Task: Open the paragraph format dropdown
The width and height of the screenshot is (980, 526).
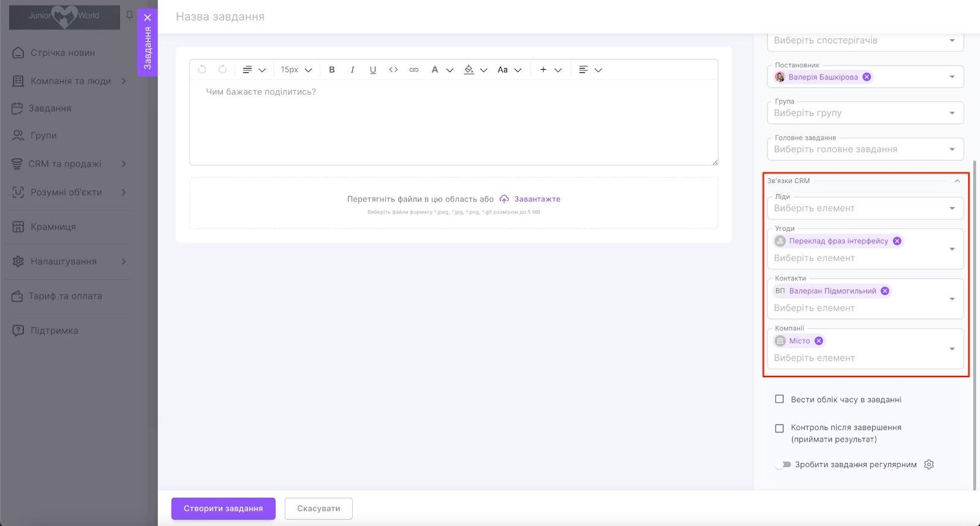Action: [x=254, y=70]
